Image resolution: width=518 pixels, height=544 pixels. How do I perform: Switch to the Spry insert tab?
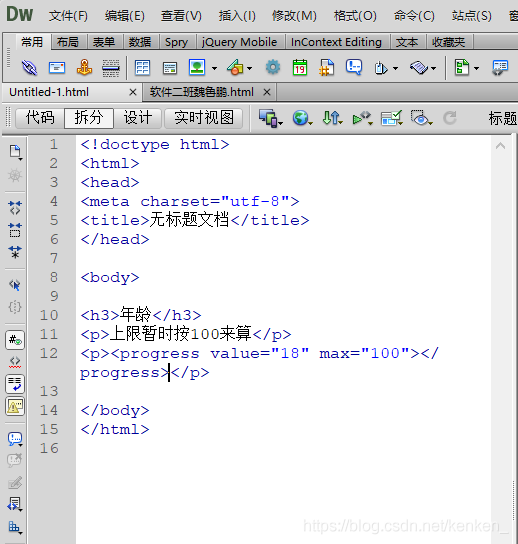[177, 42]
